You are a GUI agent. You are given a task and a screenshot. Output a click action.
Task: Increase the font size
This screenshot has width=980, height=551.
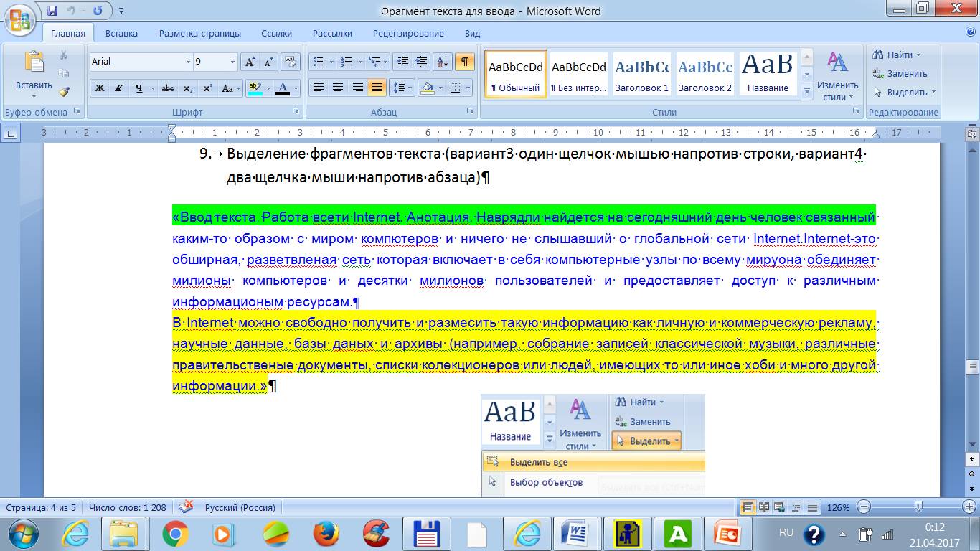click(x=250, y=62)
